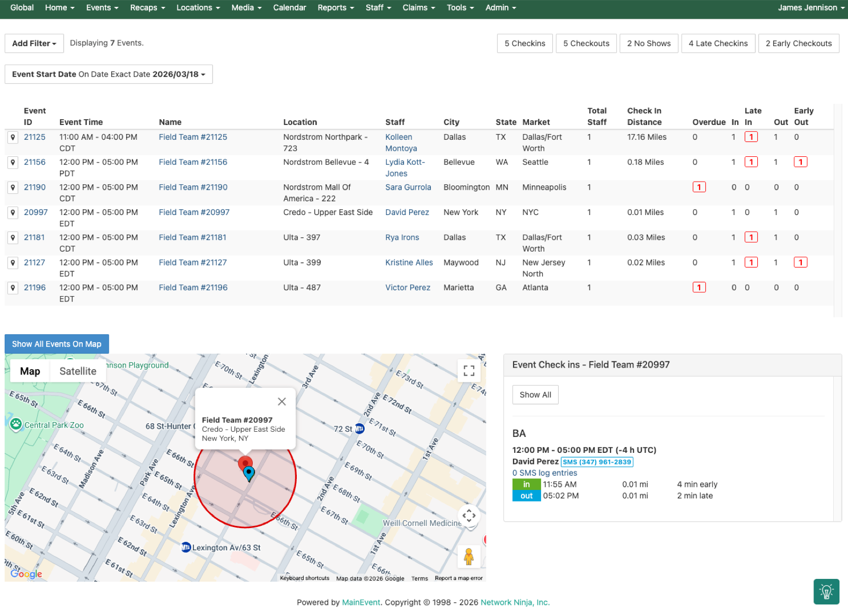This screenshot has height=616, width=848.
Task: Open James Jennison user menu
Action: 810,7
